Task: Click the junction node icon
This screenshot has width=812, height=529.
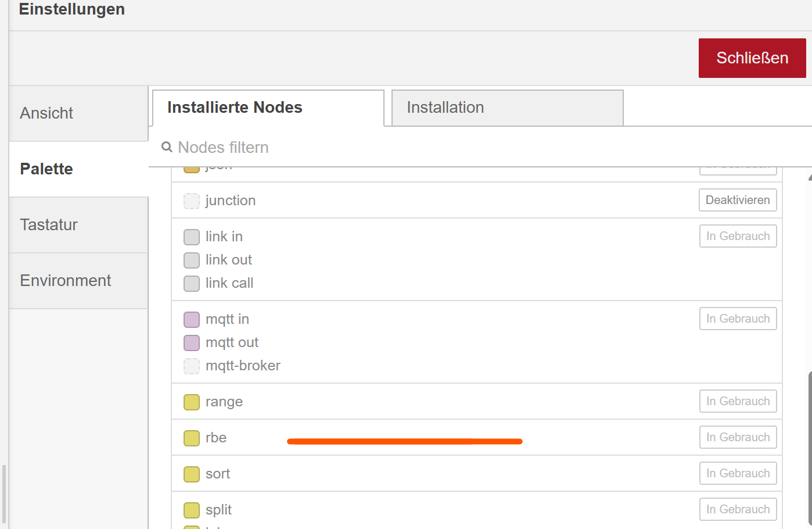Action: (192, 201)
